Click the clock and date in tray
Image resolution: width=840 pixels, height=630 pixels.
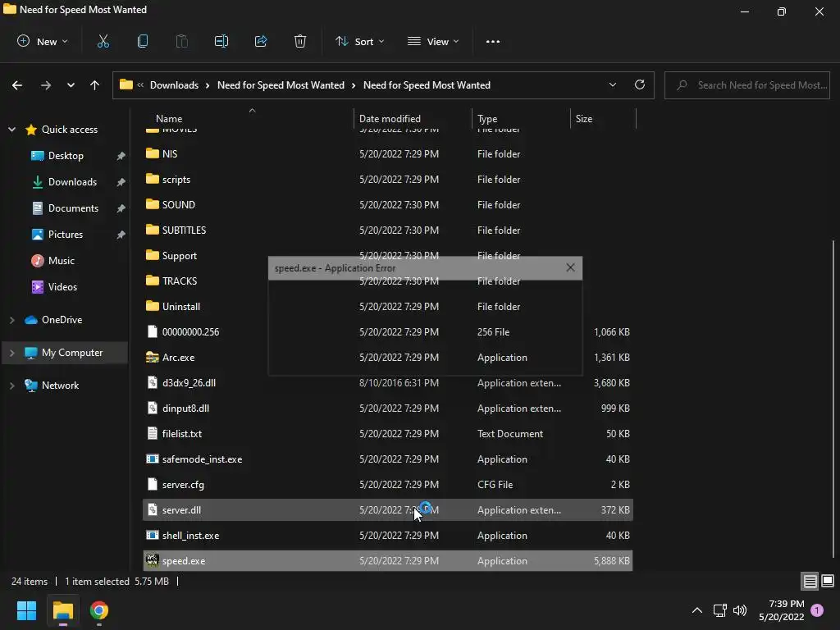pos(781,610)
